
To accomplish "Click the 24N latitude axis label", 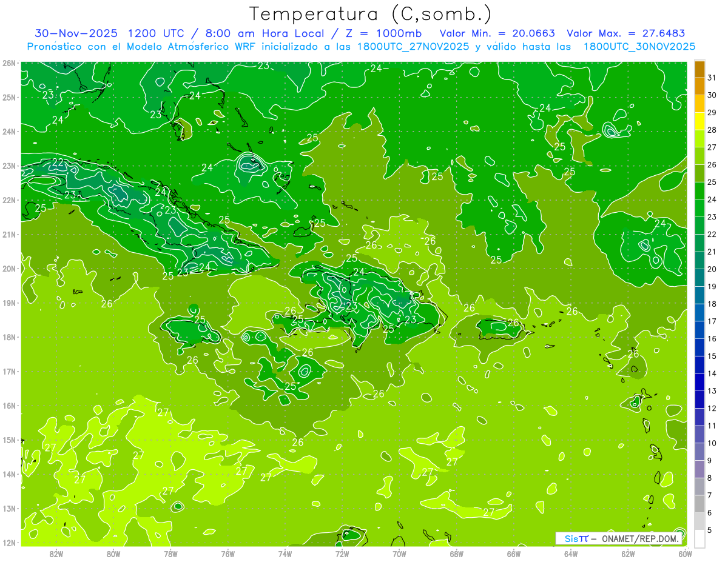I will [9, 132].
